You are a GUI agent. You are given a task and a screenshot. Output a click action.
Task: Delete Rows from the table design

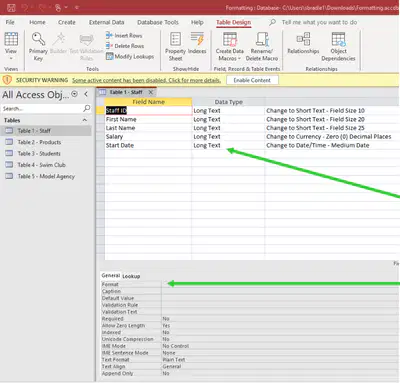(125, 46)
